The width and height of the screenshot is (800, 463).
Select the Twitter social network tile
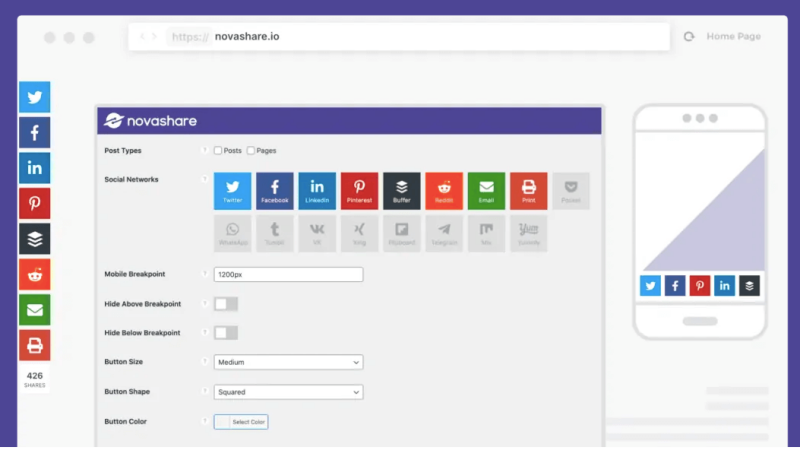click(x=233, y=191)
